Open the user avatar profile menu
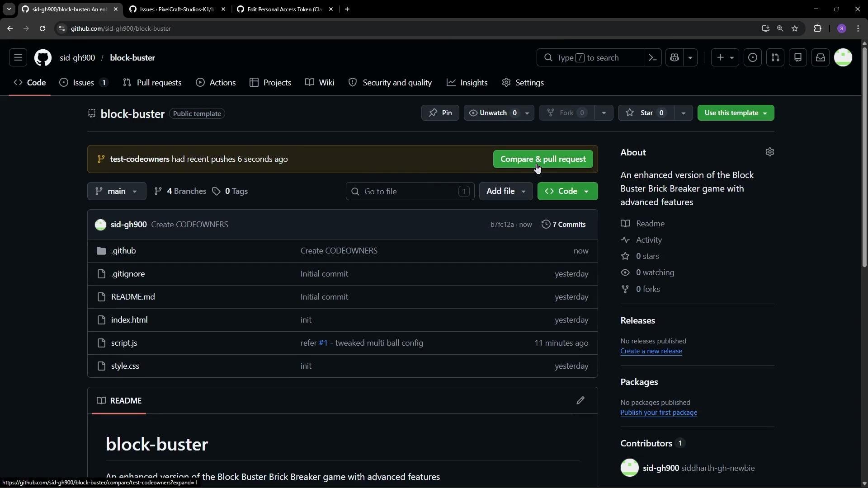The image size is (868, 488). click(x=843, y=58)
